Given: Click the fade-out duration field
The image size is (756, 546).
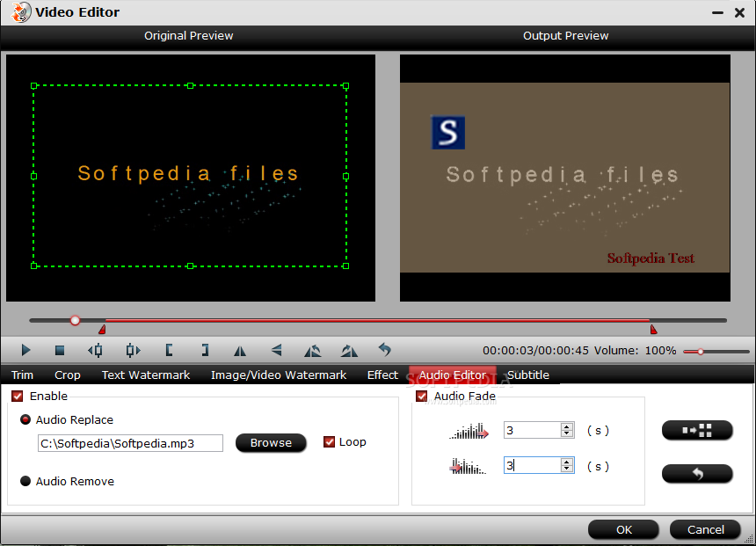Looking at the screenshot, I should [x=533, y=465].
